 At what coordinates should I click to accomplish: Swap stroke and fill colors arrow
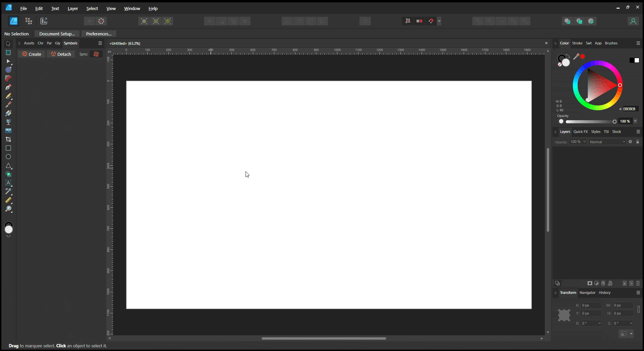[568, 56]
